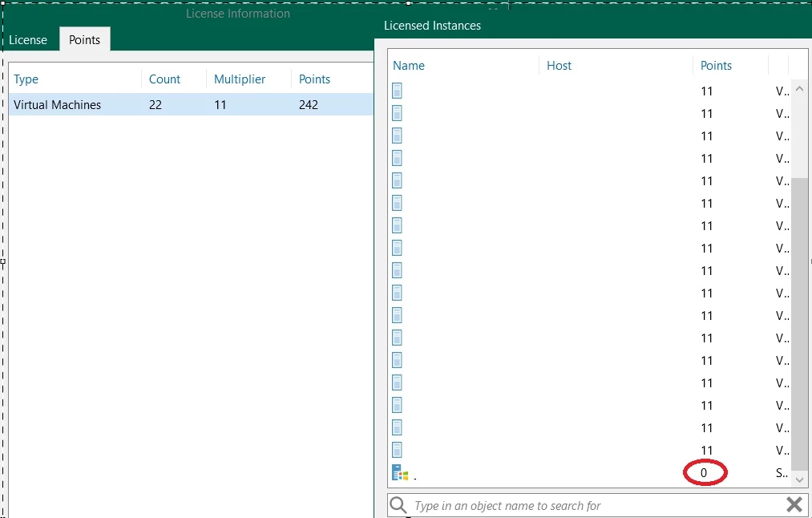812x518 pixels.
Task: Select the Points tab
Action: (84, 40)
